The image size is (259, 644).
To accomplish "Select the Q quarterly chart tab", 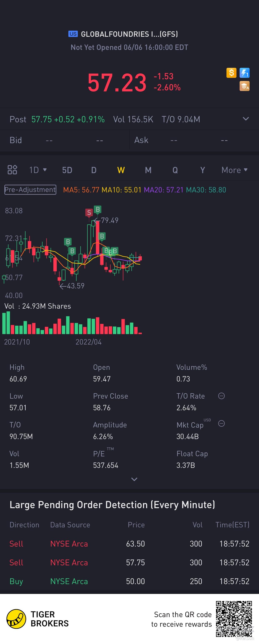I will (175, 170).
